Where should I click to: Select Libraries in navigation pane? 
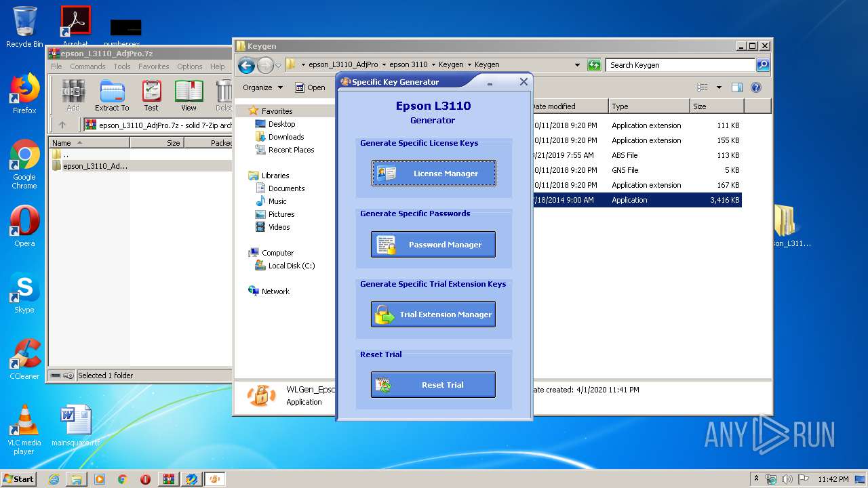click(275, 176)
